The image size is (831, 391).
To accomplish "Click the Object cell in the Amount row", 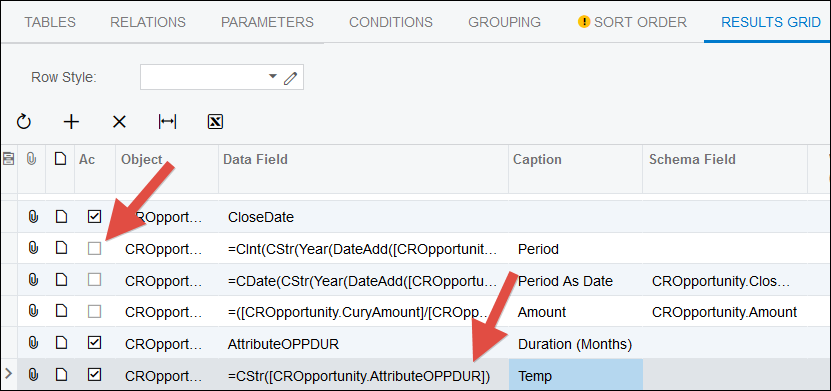I will 167,312.
